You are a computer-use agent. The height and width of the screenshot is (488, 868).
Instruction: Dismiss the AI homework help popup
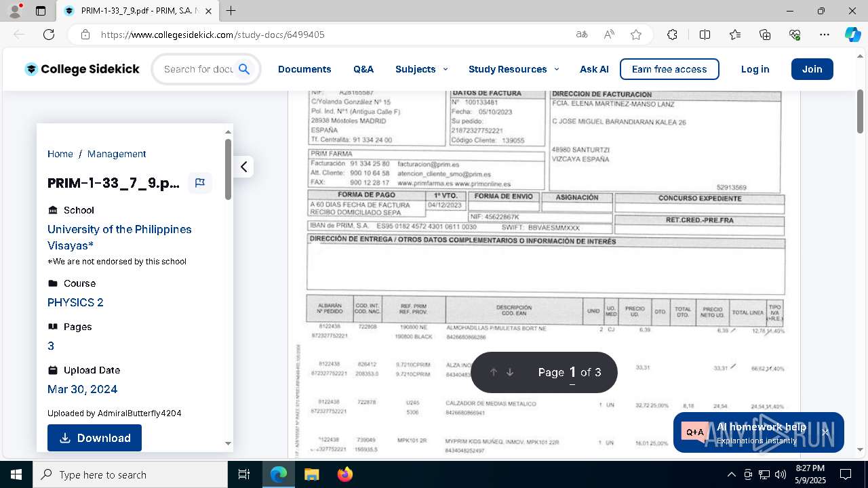point(825,432)
